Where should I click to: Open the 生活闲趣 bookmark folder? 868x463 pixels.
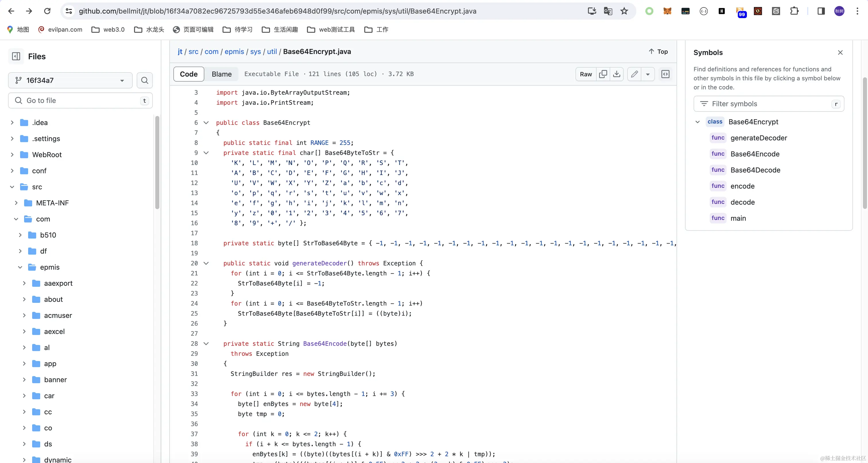click(x=280, y=30)
